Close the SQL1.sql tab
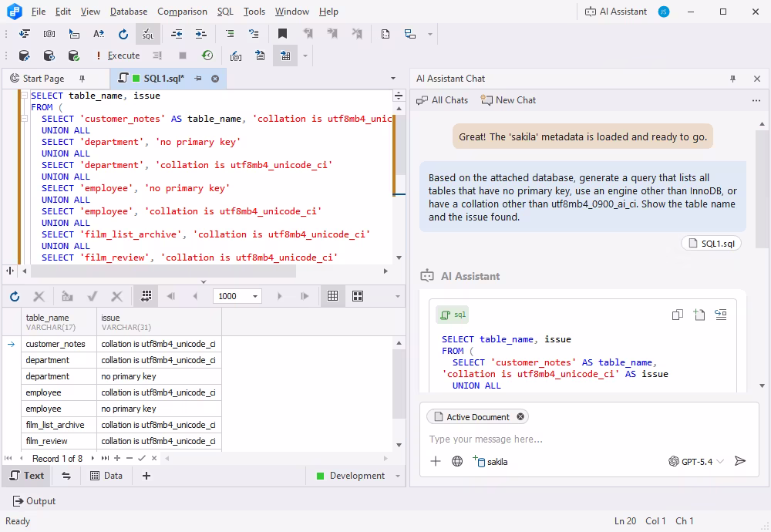771x532 pixels. tap(215, 79)
